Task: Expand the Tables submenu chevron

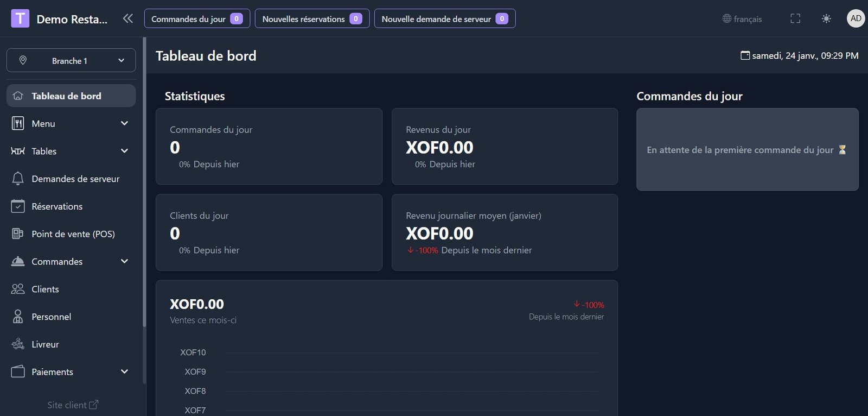Action: tap(124, 151)
